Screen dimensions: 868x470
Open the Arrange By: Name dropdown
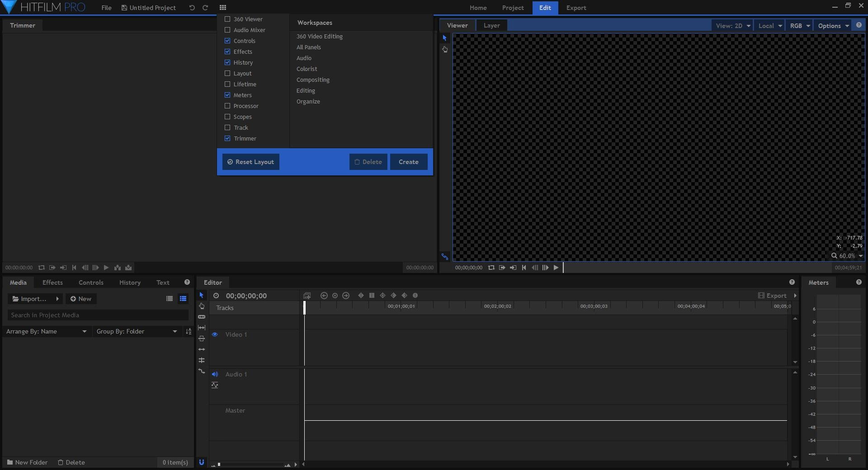pyautogui.click(x=47, y=332)
